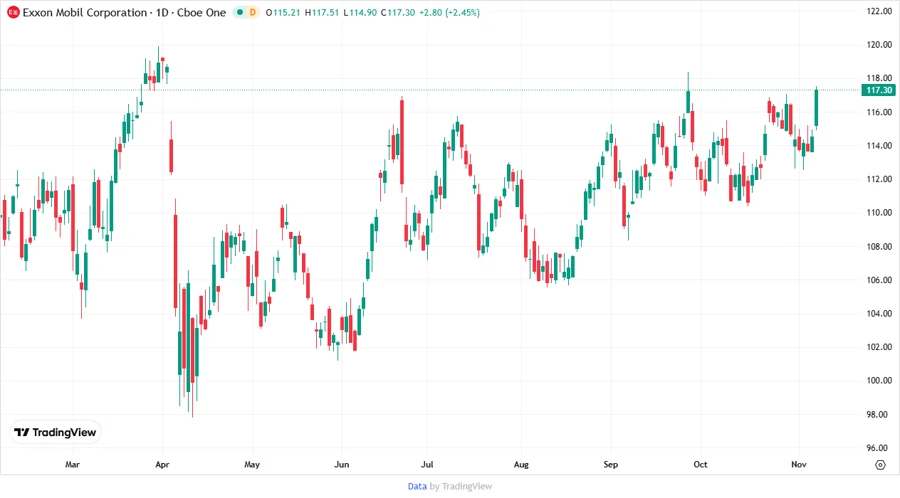The height and width of the screenshot is (498, 900).
Task: Click the Nov label on time axis
Action: coord(799,464)
